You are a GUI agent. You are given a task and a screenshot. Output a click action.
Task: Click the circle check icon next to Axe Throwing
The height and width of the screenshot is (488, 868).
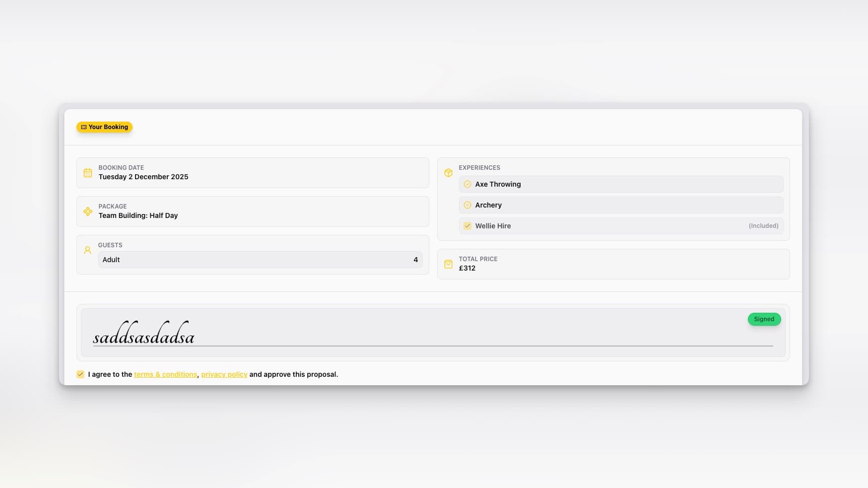click(x=467, y=184)
